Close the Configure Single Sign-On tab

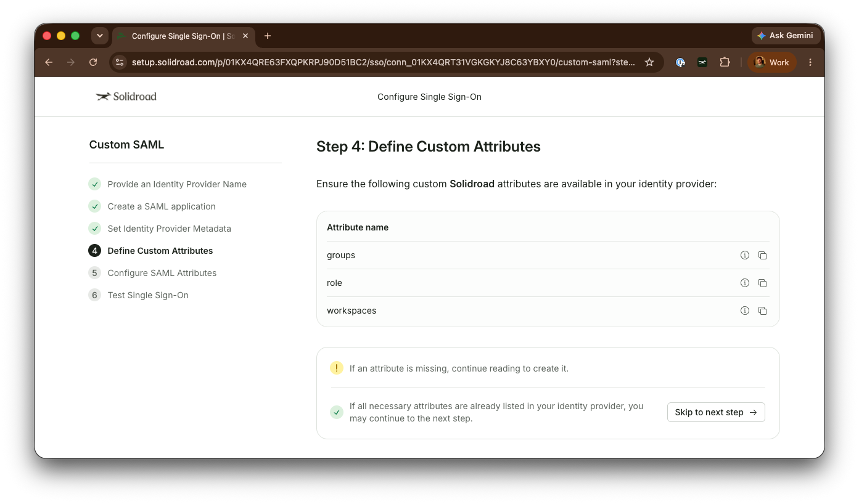[245, 36]
